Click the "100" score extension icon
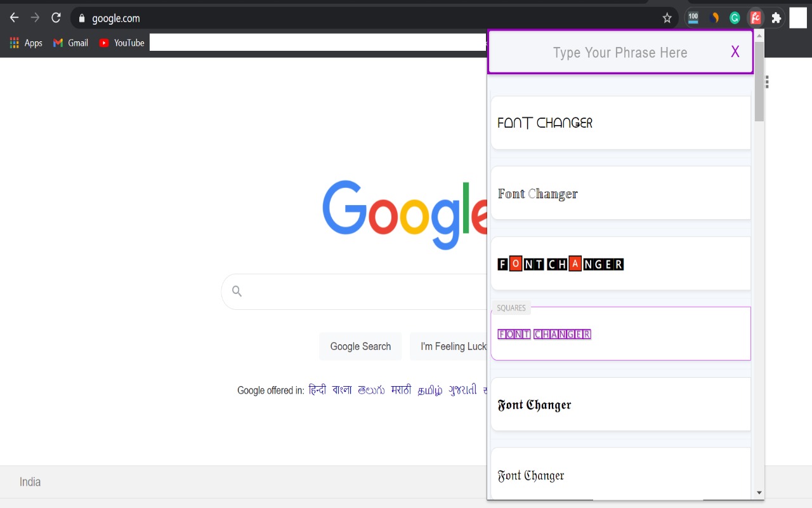 click(x=693, y=17)
